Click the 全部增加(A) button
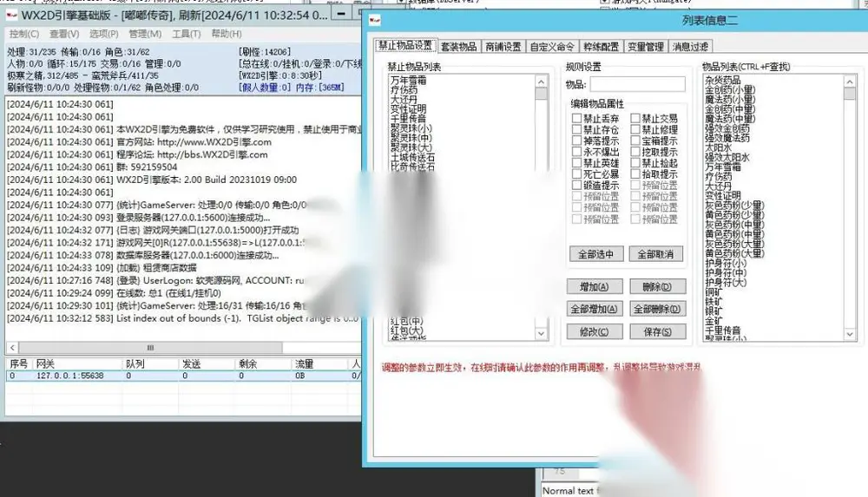The width and height of the screenshot is (868, 497). pyautogui.click(x=595, y=309)
